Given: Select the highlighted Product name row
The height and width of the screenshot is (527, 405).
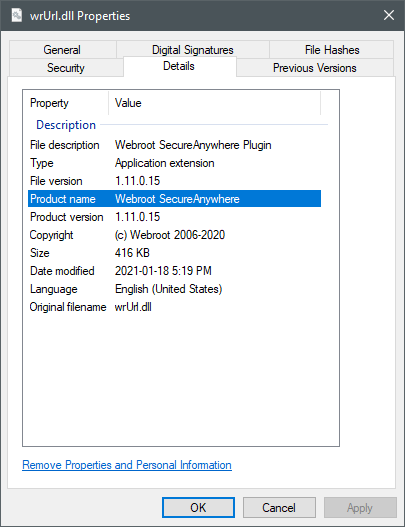Looking at the screenshot, I should 174,199.
